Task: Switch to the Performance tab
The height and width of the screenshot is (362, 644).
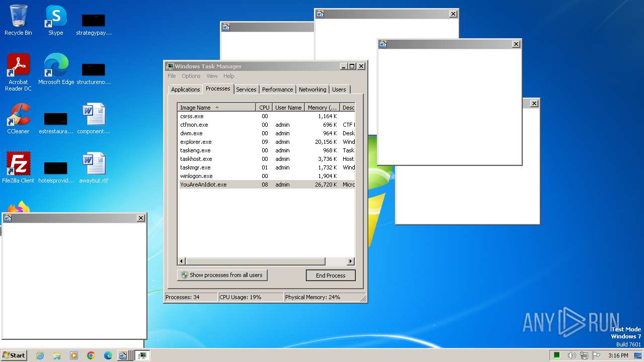Action: point(277,89)
